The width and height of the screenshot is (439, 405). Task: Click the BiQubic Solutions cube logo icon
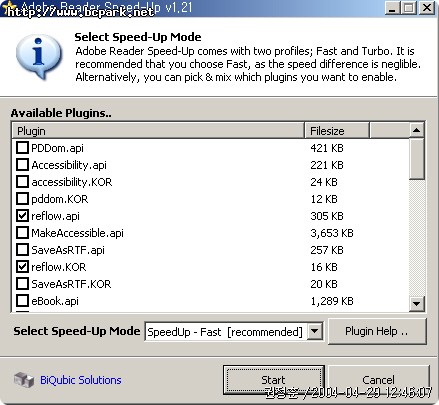[24, 380]
